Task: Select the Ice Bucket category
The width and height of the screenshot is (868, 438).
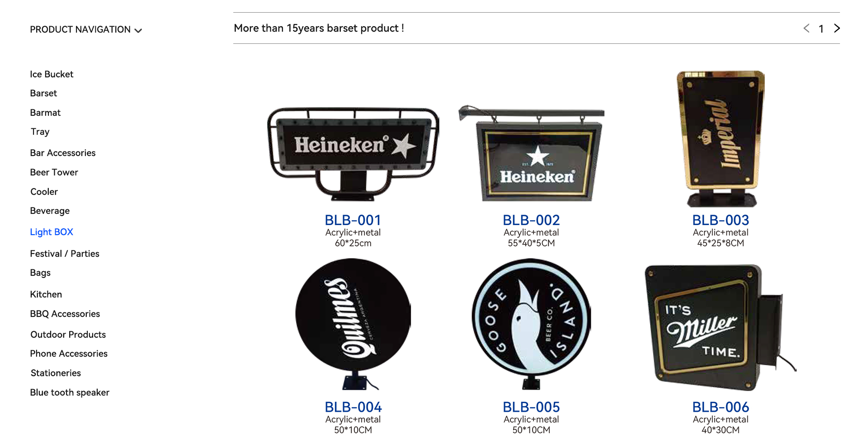Action: 52,74
